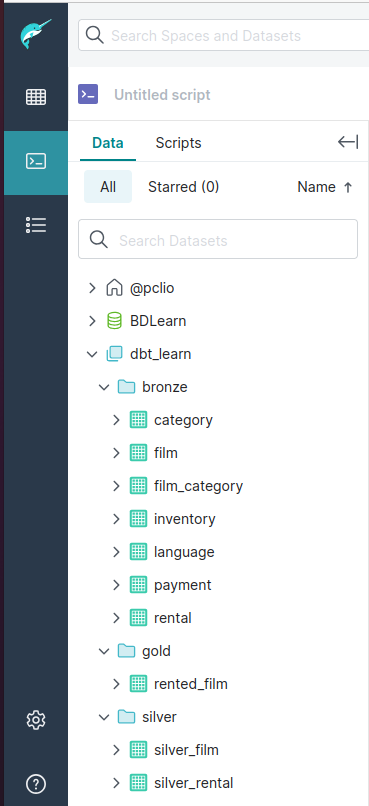Image resolution: width=369 pixels, height=806 pixels.
Task: Expand the @pclio home space
Action: click(92, 288)
